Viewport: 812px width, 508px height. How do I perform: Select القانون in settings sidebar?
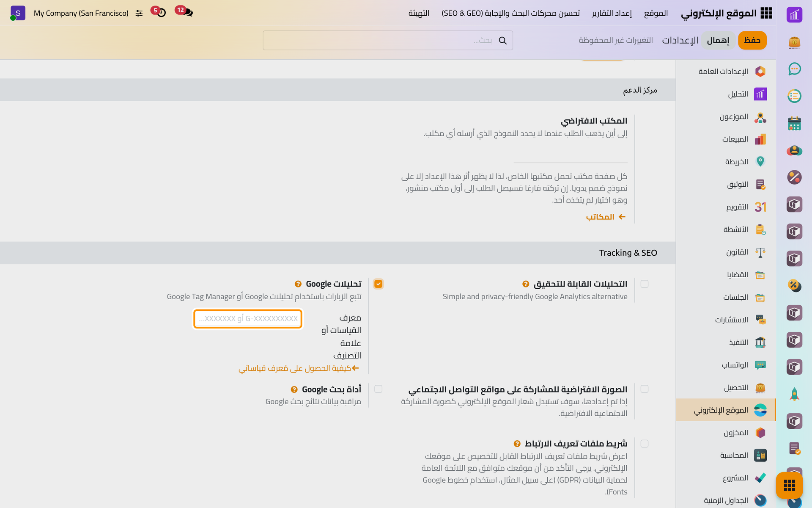(726, 252)
